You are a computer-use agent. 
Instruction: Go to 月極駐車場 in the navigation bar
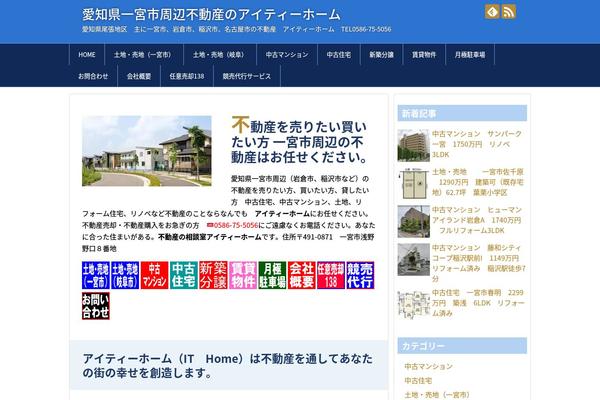pyautogui.click(x=470, y=55)
